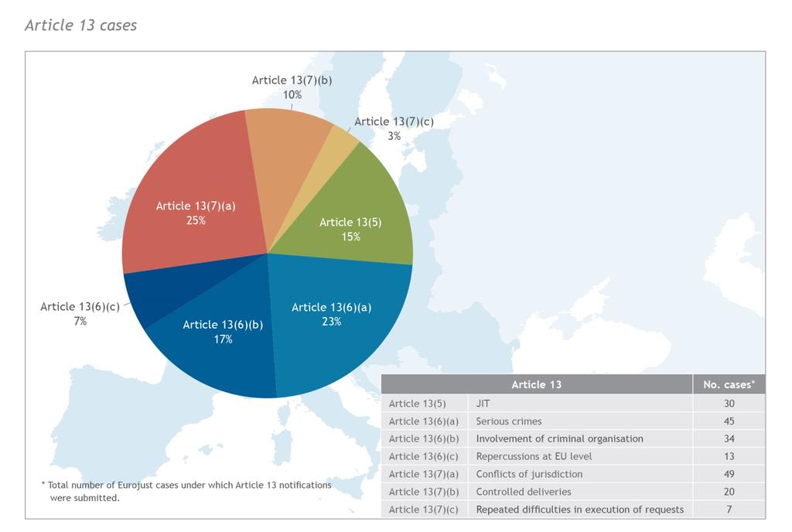Screen dimensions: 792x532
Task: Click the '20' cases value
Action: coord(729,492)
